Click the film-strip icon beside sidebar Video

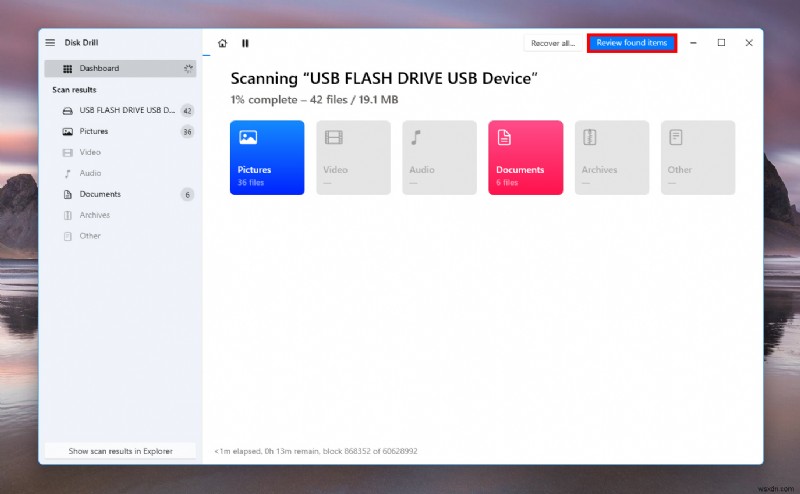[67, 153]
